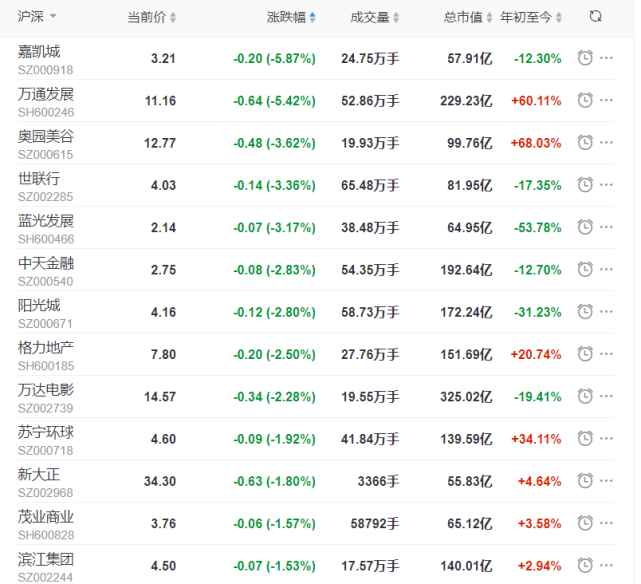Screen dimensions: 641x584
Task: Open more options for 茂业商业 row
Action: pos(606,523)
